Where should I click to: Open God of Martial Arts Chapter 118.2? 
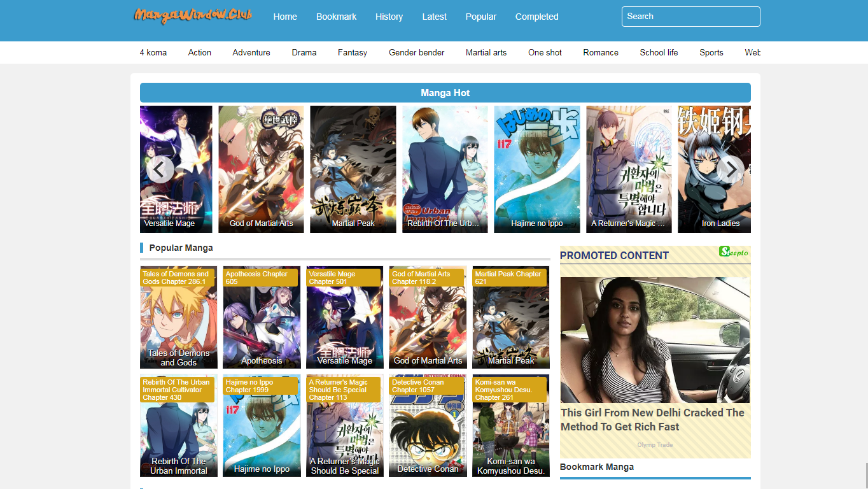[426, 278]
